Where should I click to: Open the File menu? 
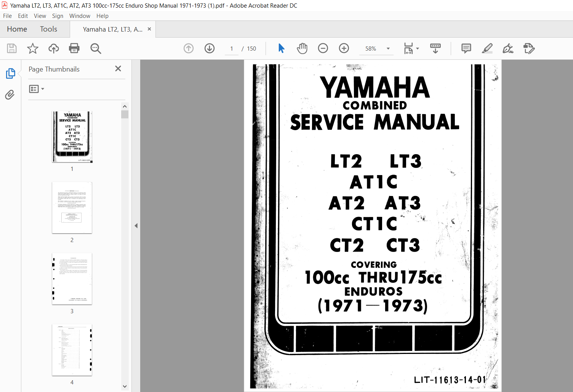coord(7,16)
